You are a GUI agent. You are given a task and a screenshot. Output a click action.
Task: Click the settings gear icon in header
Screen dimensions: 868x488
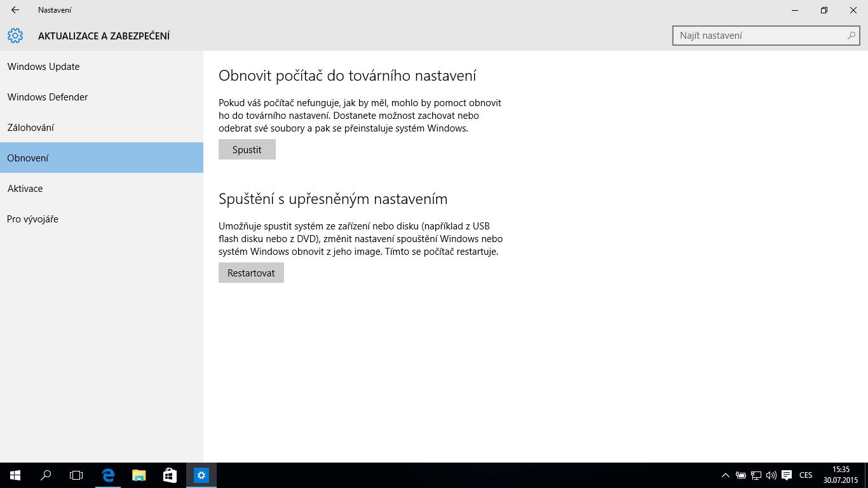pyautogui.click(x=15, y=36)
